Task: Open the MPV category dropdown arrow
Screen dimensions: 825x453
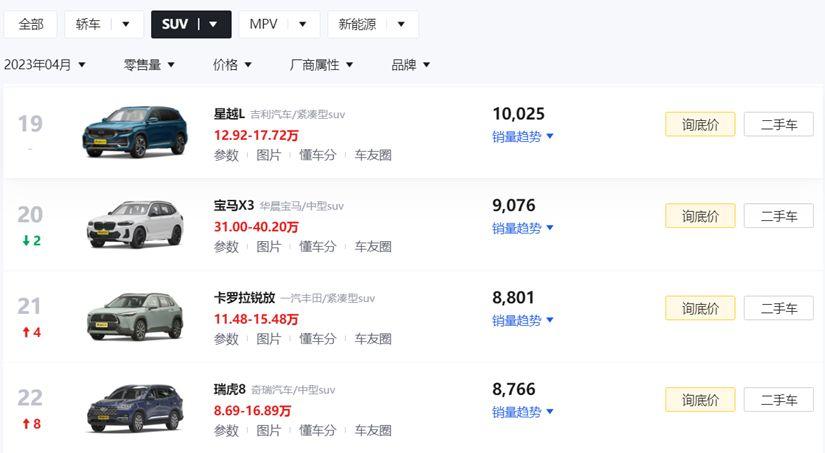Action: 301,24
